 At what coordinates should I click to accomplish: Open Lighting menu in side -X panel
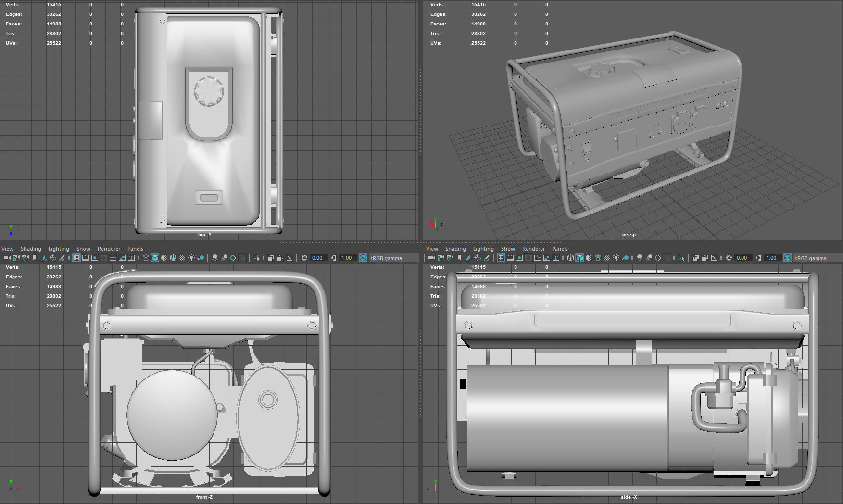point(483,249)
